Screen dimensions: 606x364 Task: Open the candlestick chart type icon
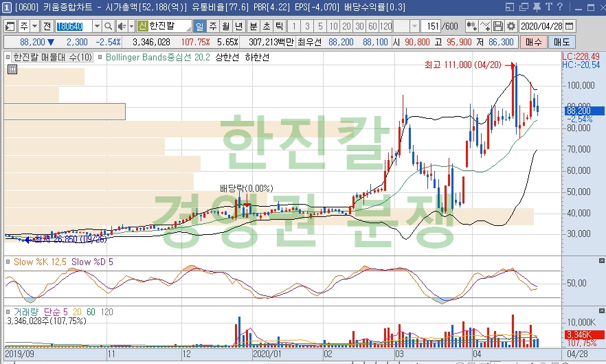click(x=471, y=26)
